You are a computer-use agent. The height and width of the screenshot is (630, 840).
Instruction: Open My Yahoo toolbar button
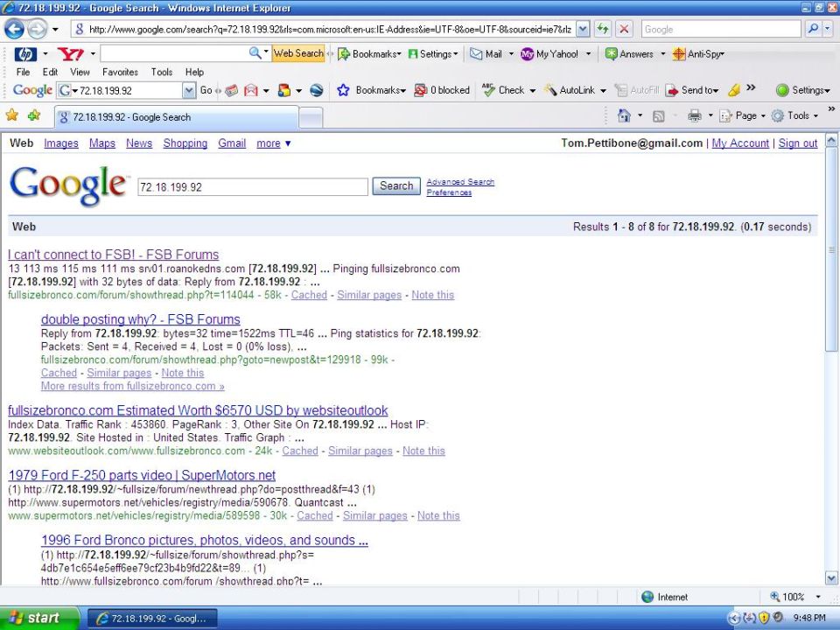coord(550,54)
